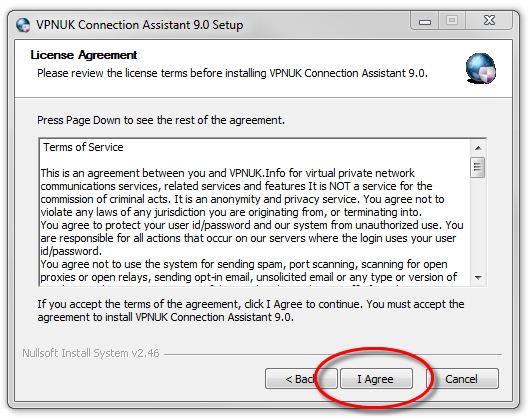
Task: Click the setup icon in the title bar
Action: coord(23,25)
